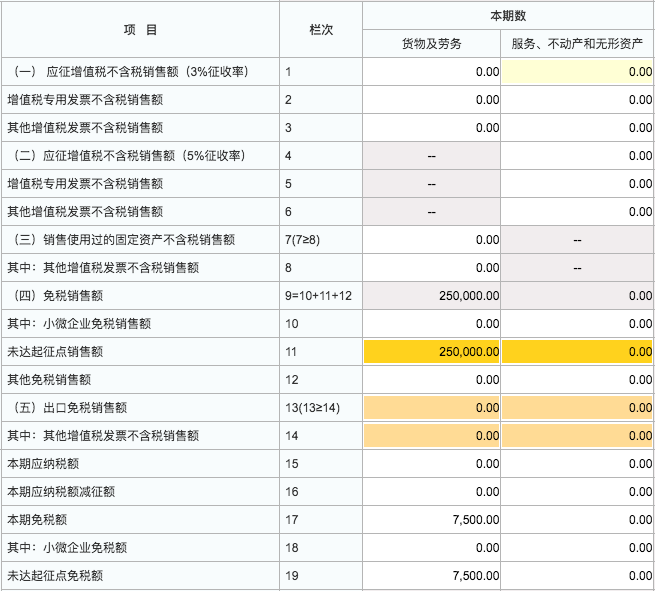Screen dimensions: 655x591
Task: Select row 17 本期免税额 7,500.00 cell
Action: click(432, 520)
